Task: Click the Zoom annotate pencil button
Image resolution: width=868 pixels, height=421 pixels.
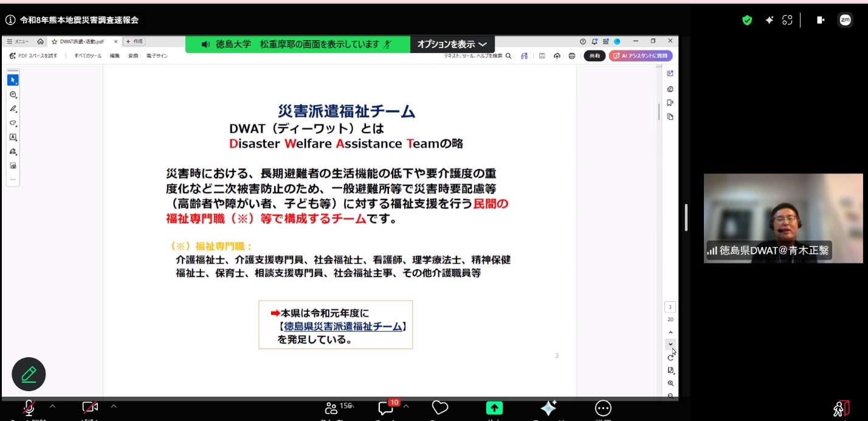Action: tap(29, 374)
